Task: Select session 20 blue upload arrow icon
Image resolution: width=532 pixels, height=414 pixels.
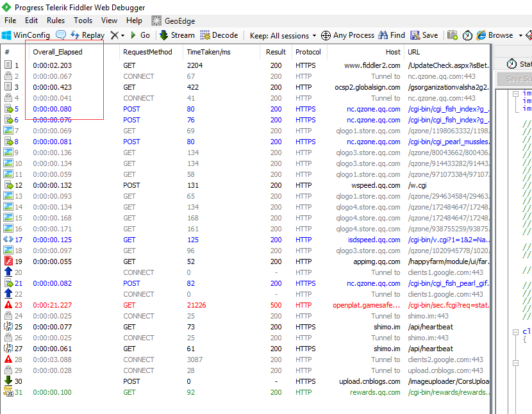Action: pos(8,272)
